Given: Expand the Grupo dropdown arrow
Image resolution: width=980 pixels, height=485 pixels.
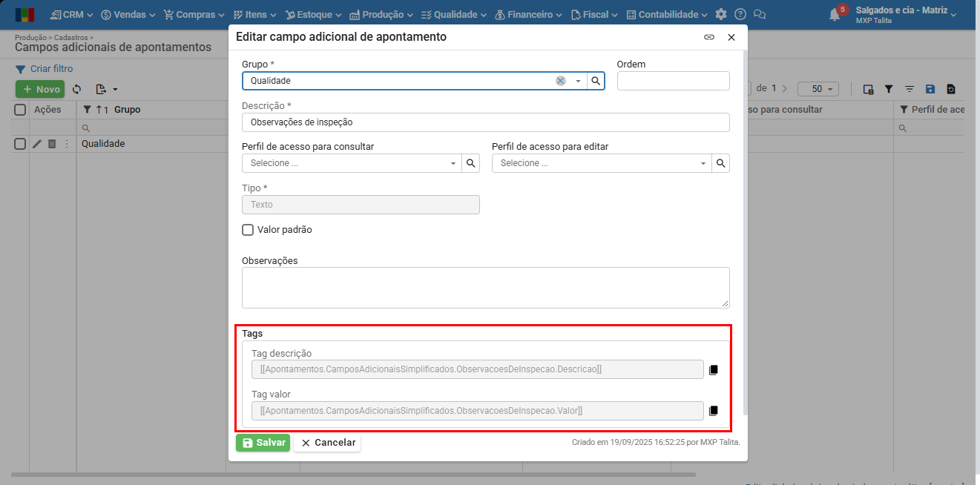Looking at the screenshot, I should (578, 81).
